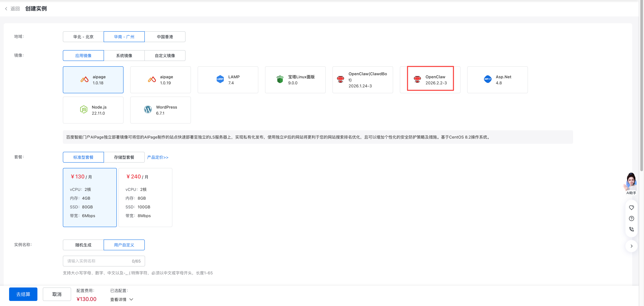
Task: Select the 华北 - 北京 region option
Action: coord(83,37)
